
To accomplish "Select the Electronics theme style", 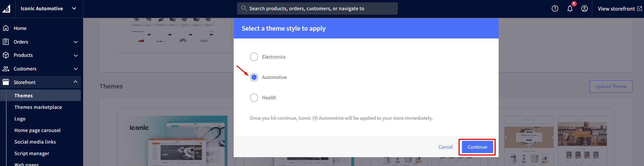I will (x=254, y=57).
